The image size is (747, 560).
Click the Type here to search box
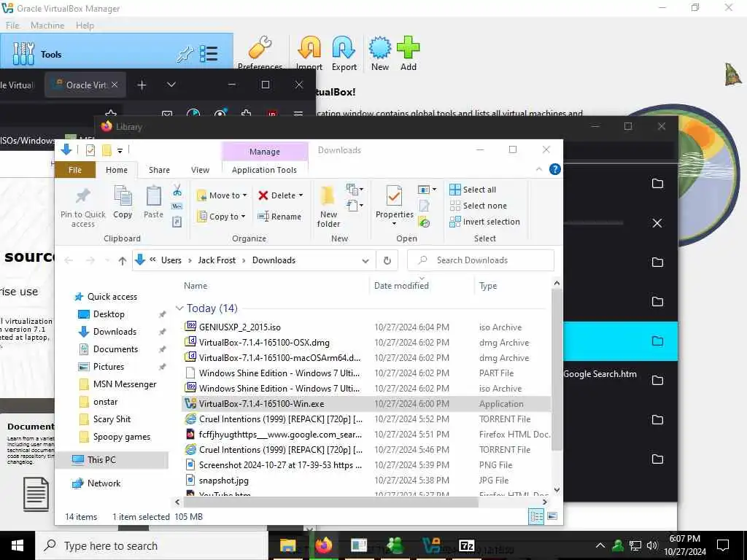pos(152,545)
